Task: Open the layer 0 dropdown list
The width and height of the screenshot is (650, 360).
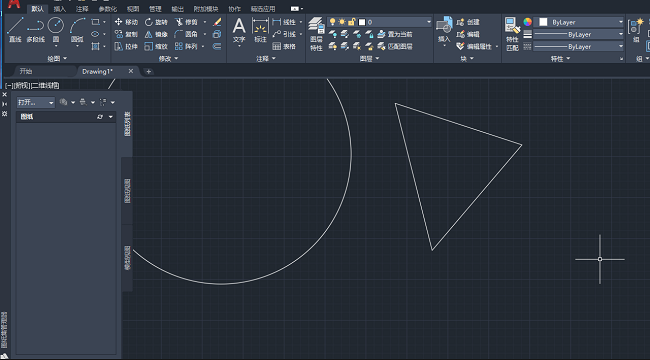Action: pyautogui.click(x=429, y=22)
